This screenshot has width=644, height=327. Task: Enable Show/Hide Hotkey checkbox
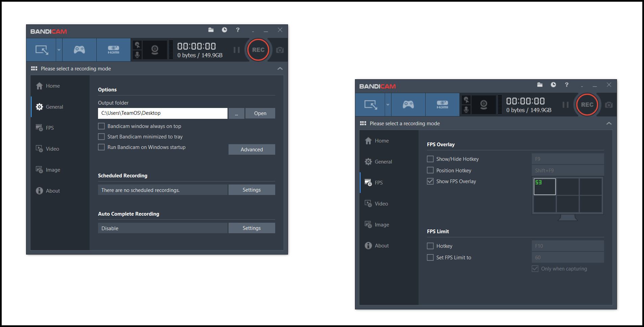(430, 159)
